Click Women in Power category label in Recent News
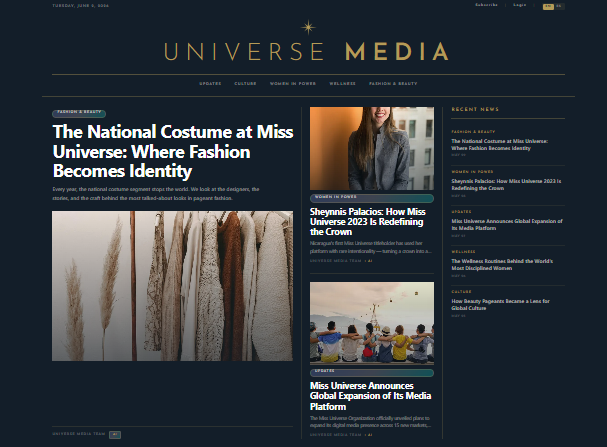This screenshot has width=607, height=447. coord(472,171)
